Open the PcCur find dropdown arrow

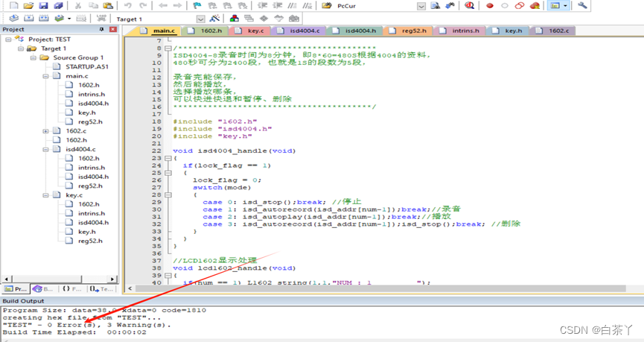(421, 5)
